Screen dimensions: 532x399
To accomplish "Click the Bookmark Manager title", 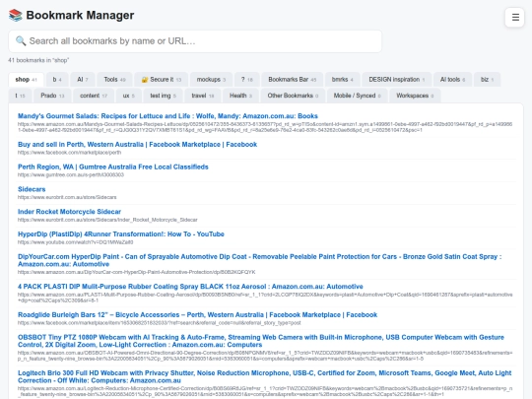I will click(x=80, y=15).
